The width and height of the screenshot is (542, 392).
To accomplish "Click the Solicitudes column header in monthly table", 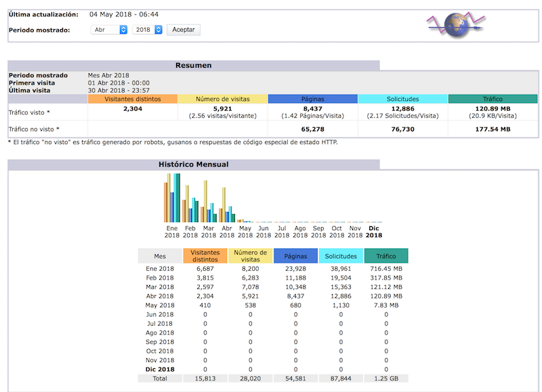I will (341, 256).
